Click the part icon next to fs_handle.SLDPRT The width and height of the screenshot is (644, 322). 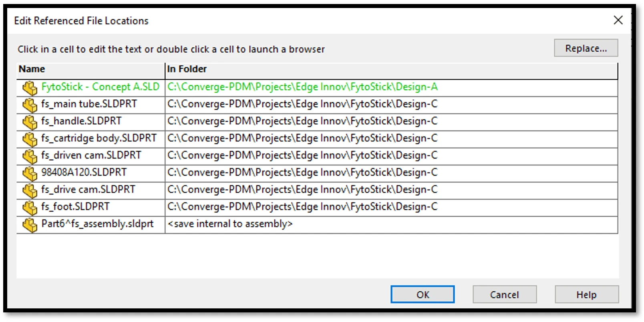pyautogui.click(x=30, y=122)
